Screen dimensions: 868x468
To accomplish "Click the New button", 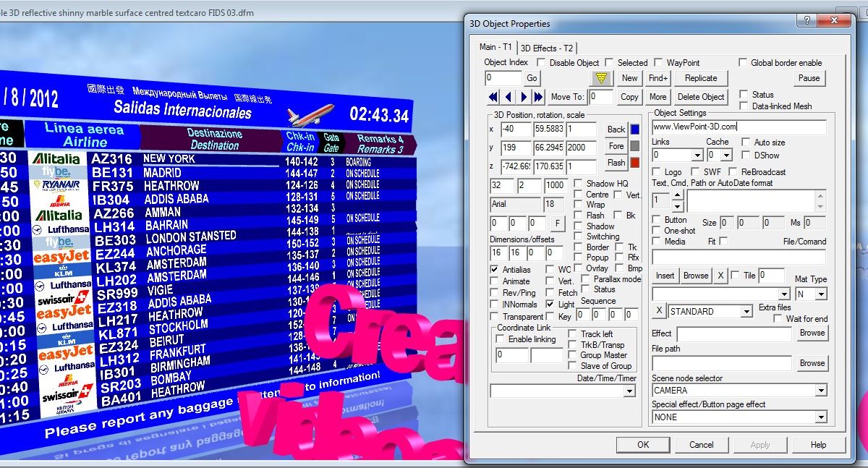I will pyautogui.click(x=630, y=78).
